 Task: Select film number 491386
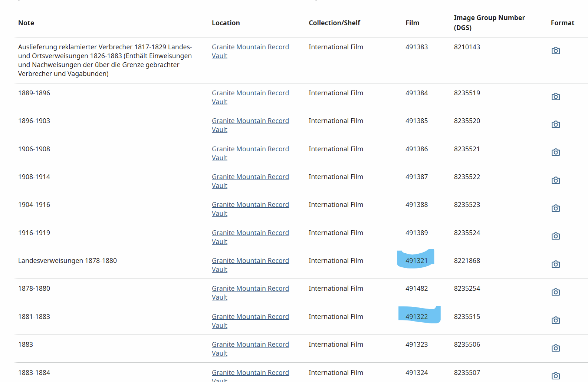click(416, 149)
